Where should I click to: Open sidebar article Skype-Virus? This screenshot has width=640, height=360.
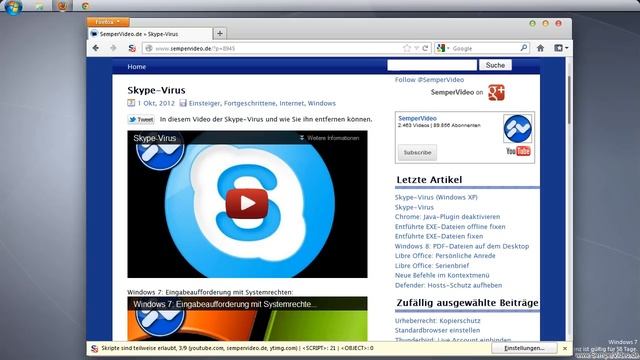pos(414,207)
